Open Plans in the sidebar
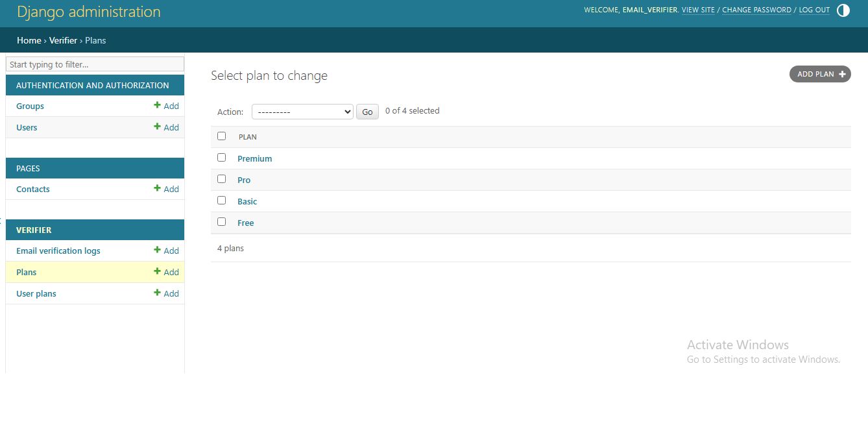Viewport: 868px width, 429px height. pyautogui.click(x=27, y=272)
